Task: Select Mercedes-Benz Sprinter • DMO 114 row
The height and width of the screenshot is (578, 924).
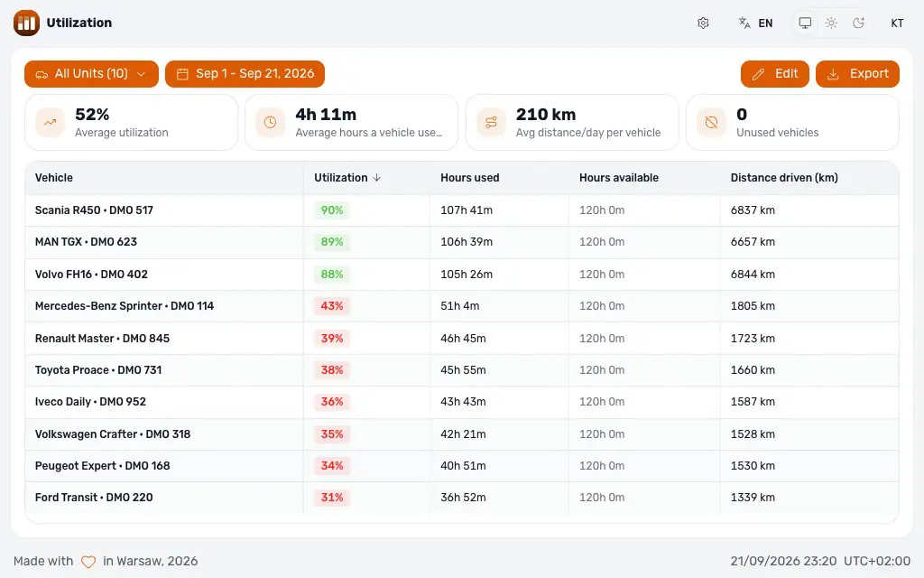Action: pyautogui.click(x=462, y=306)
